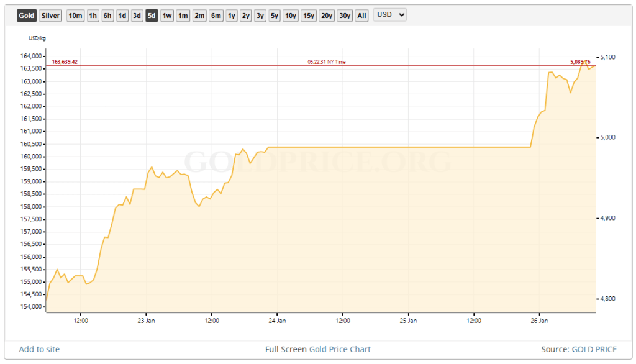
Task: Display the 1y gold chart
Action: (230, 15)
